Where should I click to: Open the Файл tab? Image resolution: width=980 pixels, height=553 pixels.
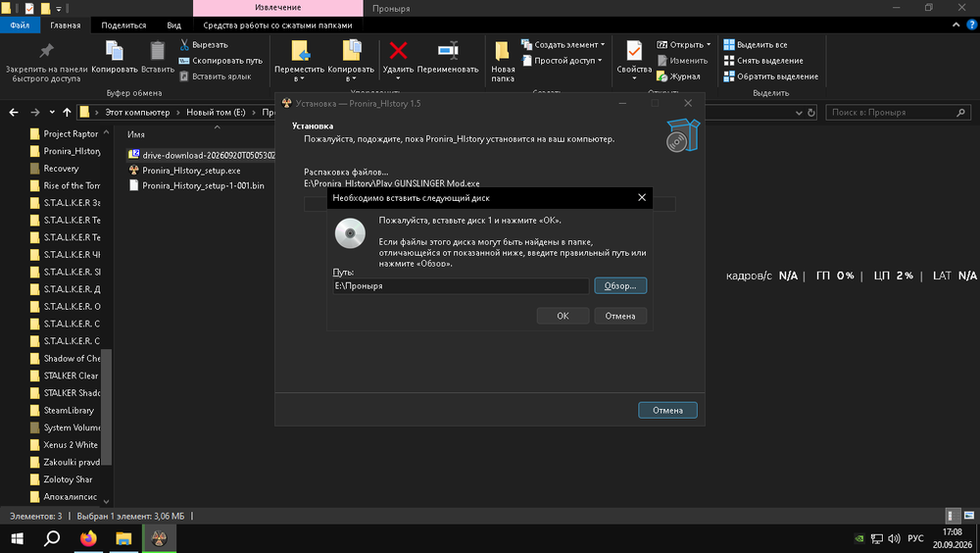click(20, 25)
